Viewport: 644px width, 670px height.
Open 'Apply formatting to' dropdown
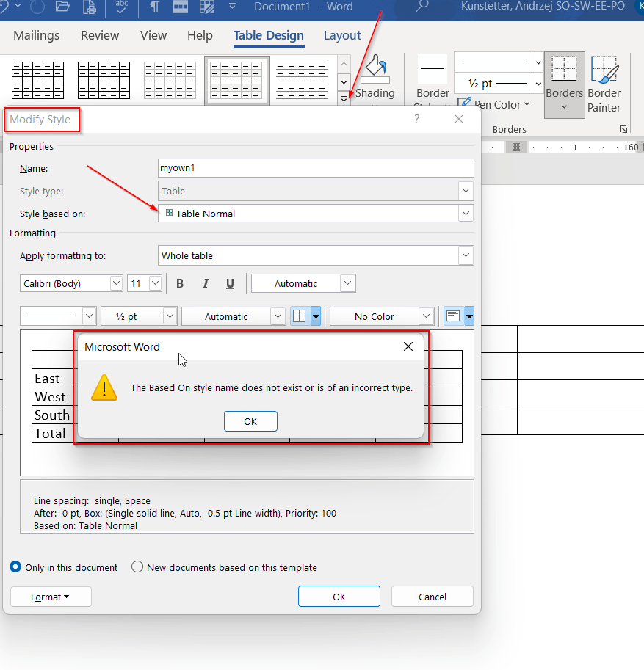466,255
